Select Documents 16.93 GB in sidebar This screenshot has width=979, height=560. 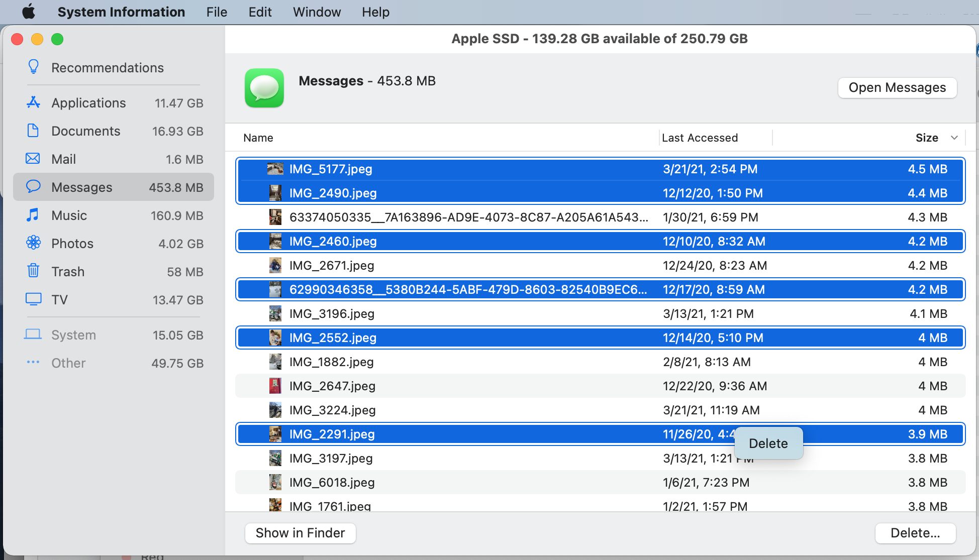(x=114, y=131)
